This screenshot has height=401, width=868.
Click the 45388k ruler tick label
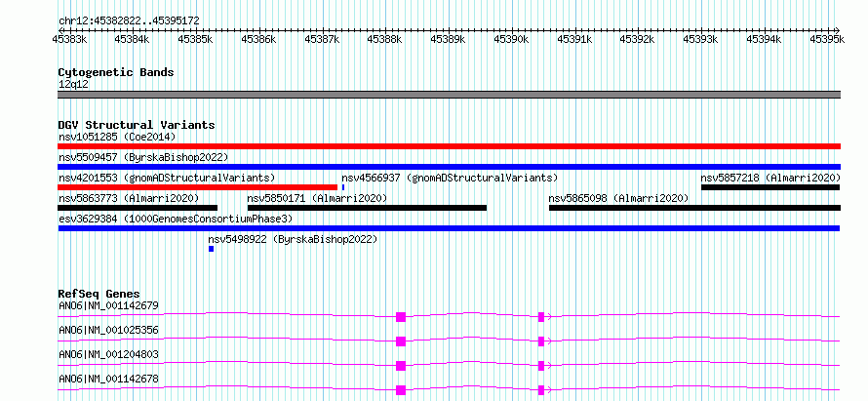click(385, 39)
